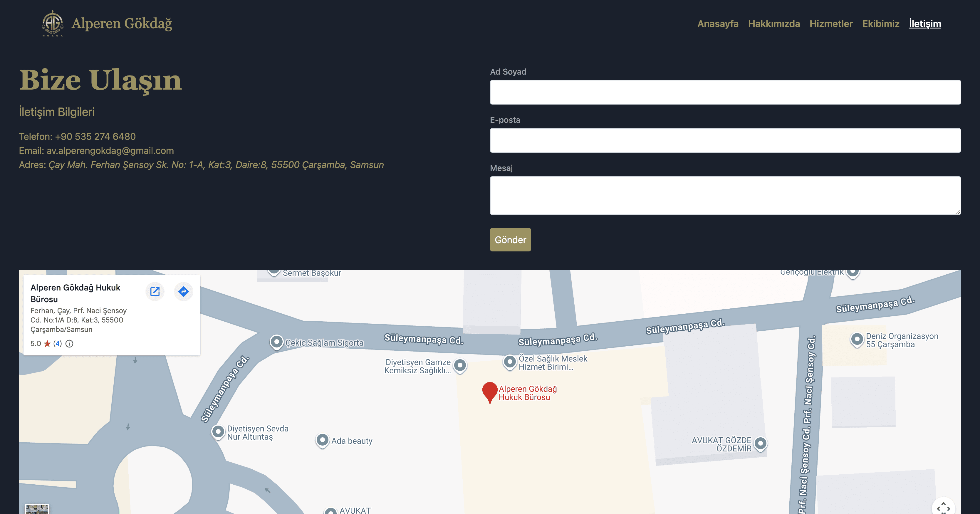Click the Bize Ulaşın heading
Image resolution: width=980 pixels, height=514 pixels.
[x=100, y=80]
